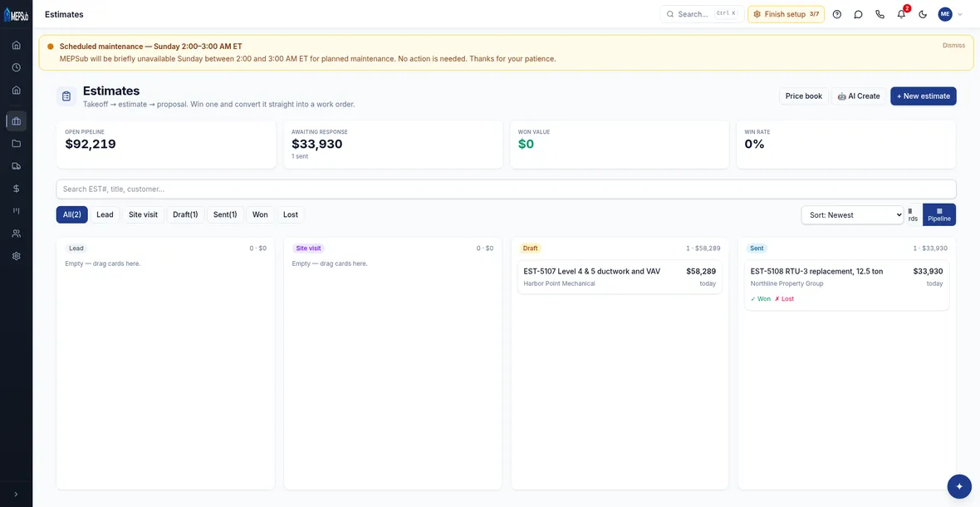Click the Search EST#, title, customer field
The image size is (980, 507).
507,189
